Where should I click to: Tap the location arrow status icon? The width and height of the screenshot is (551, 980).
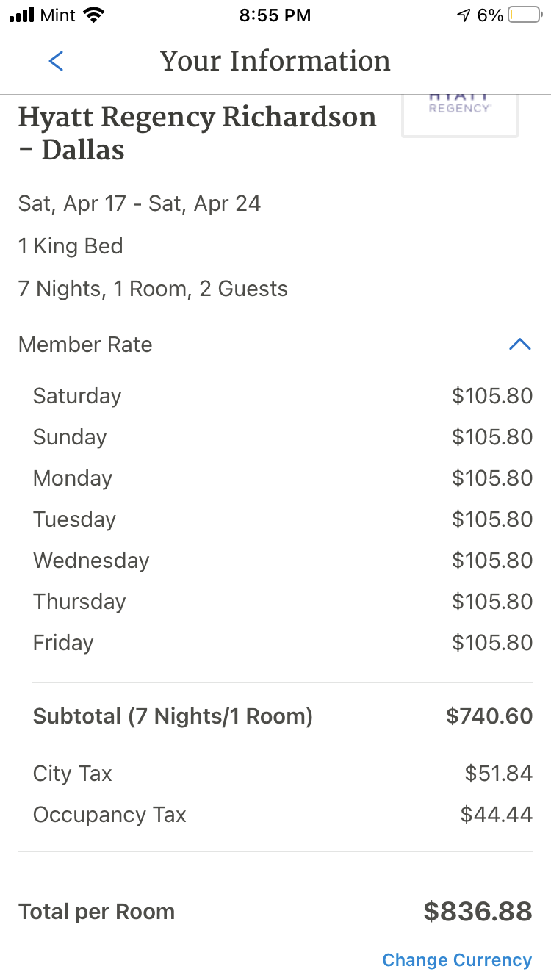tap(464, 15)
